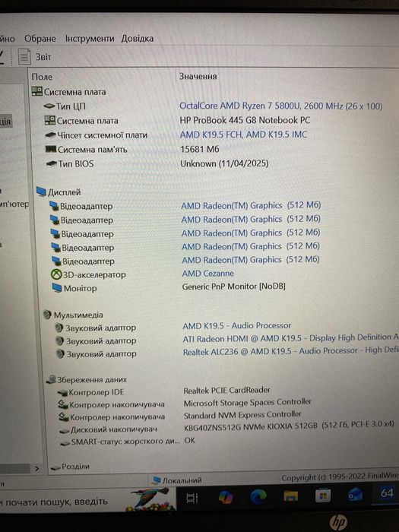The width and height of the screenshot is (399, 532).
Task: Click the Розділи group icon
Action: tap(55, 467)
